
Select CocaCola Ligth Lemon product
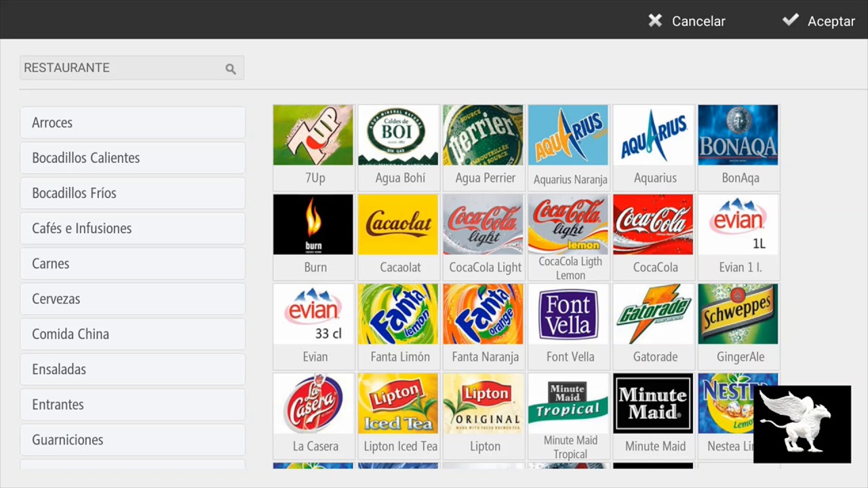point(568,237)
